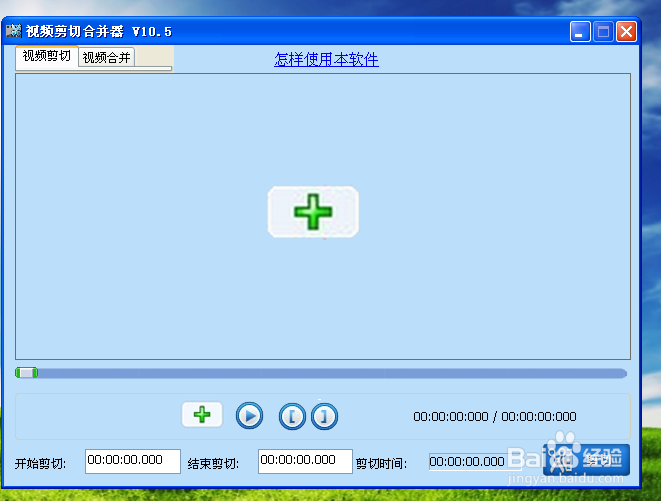The width and height of the screenshot is (661, 501).
Task: Switch to the 视频合并 tab
Action: (106, 57)
